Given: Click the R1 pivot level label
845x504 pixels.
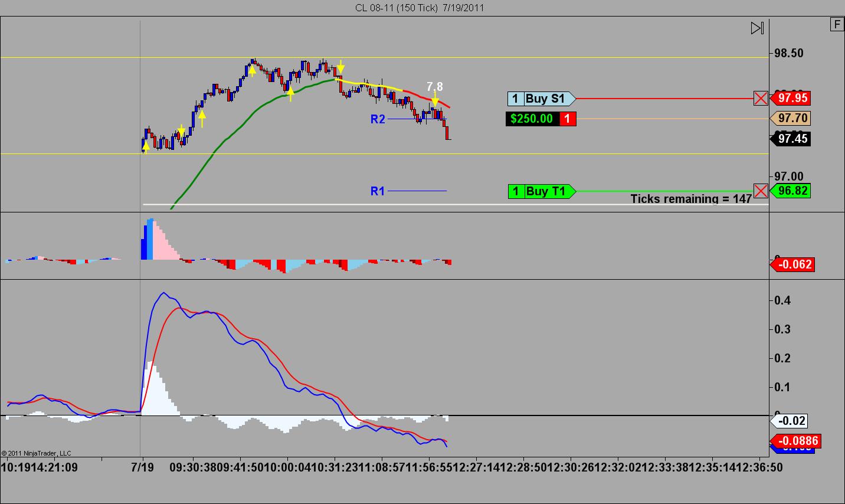Looking at the screenshot, I should 378,191.
